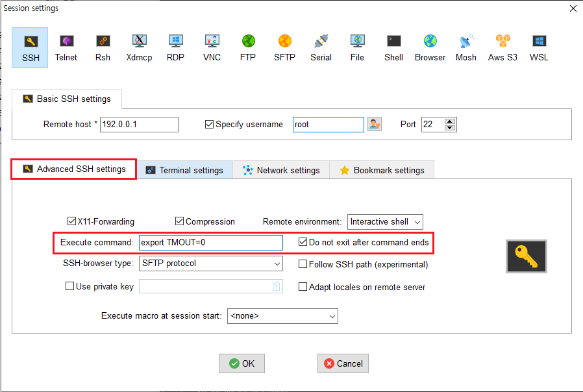Open the Remote environment dropdown
The image size is (583, 392).
click(x=385, y=222)
